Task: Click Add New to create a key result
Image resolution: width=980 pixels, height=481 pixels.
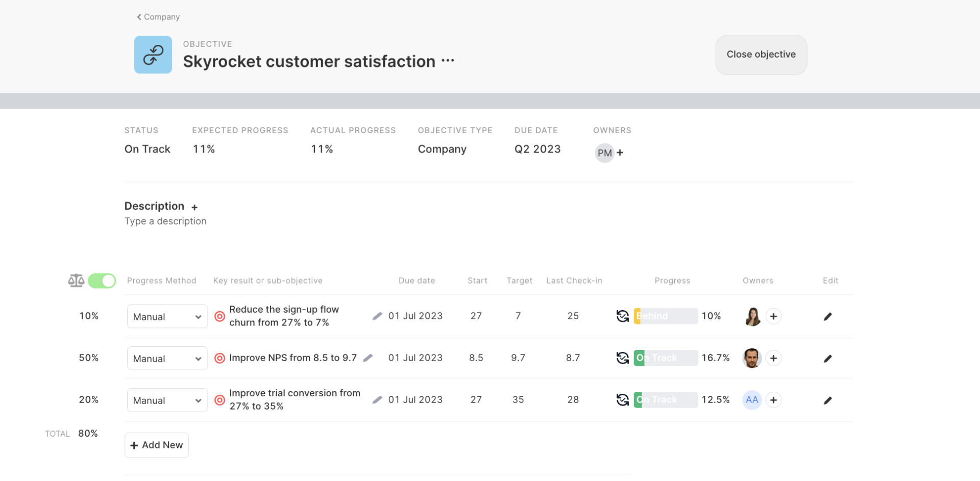Action: coord(156,445)
